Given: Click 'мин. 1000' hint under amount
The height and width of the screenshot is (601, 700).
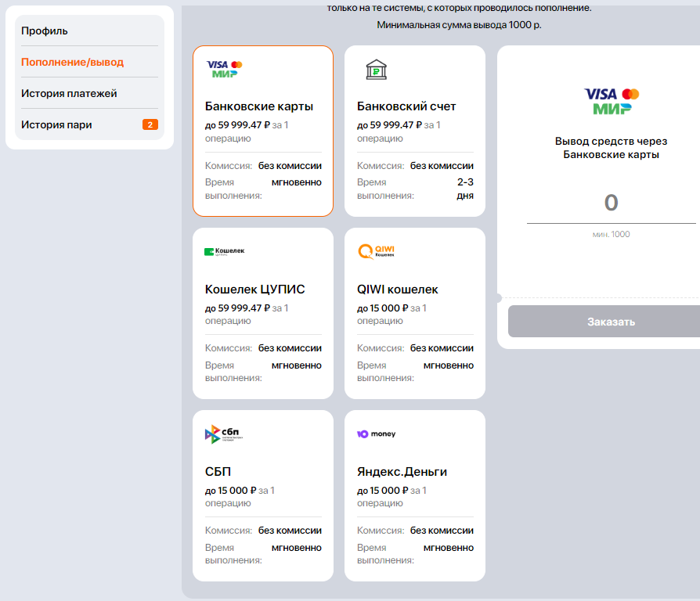Looking at the screenshot, I should [612, 234].
